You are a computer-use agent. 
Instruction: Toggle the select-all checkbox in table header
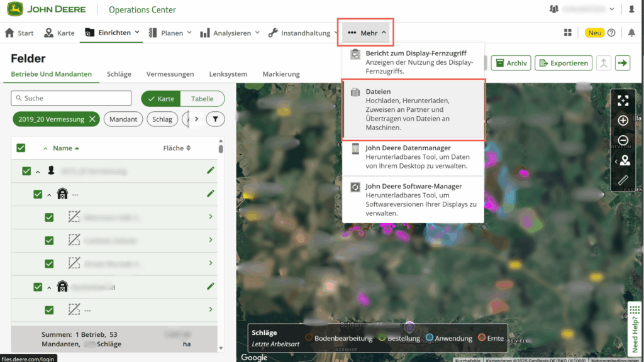[21, 148]
